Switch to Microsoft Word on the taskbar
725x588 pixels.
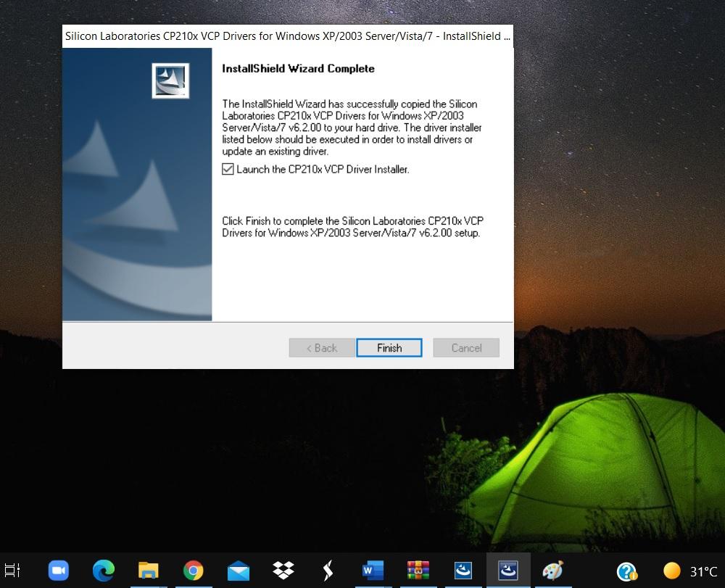click(x=373, y=571)
